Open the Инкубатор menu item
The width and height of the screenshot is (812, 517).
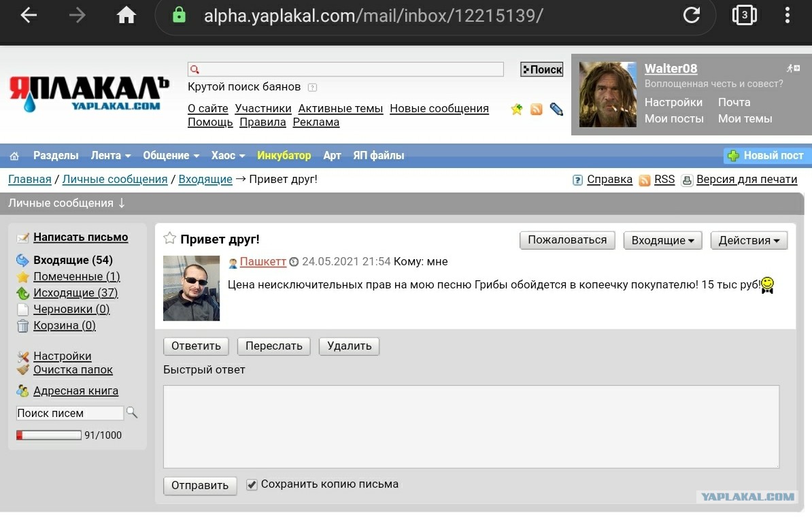click(284, 155)
